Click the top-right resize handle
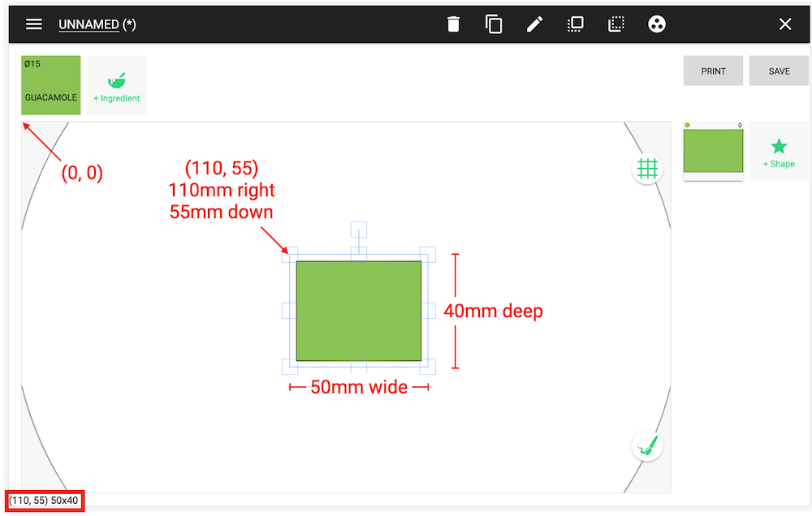Screen dimensions: 812x516 428,255
